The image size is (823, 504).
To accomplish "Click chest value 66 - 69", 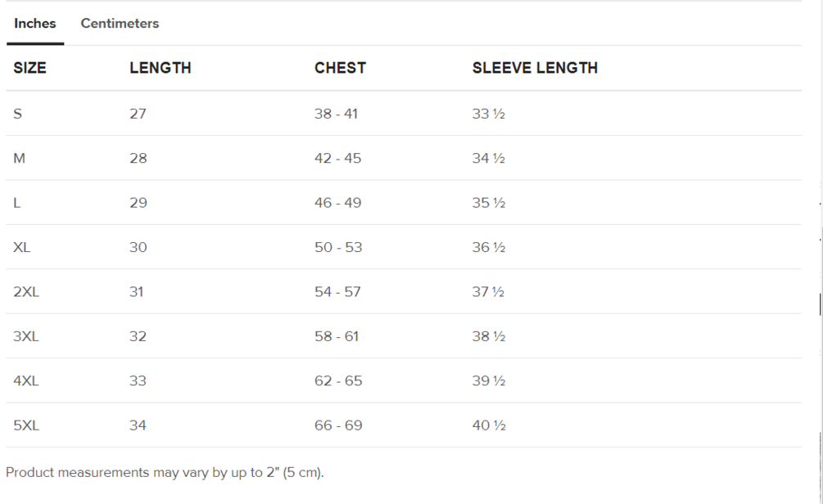I will [x=338, y=425].
